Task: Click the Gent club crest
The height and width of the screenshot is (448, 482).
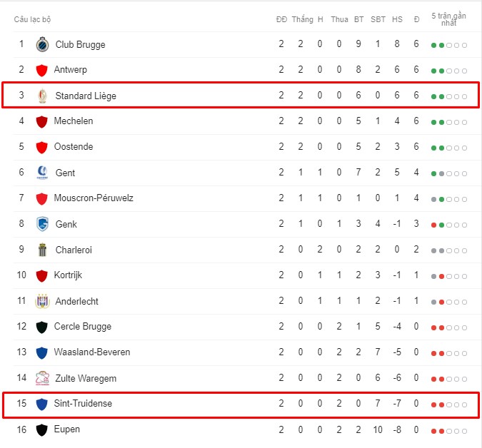Action: click(x=42, y=173)
